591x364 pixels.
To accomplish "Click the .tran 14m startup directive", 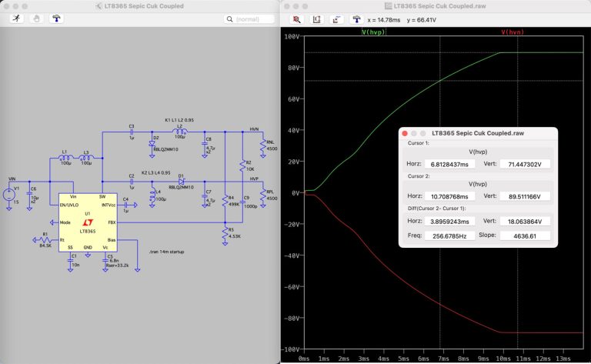I will pyautogui.click(x=166, y=252).
